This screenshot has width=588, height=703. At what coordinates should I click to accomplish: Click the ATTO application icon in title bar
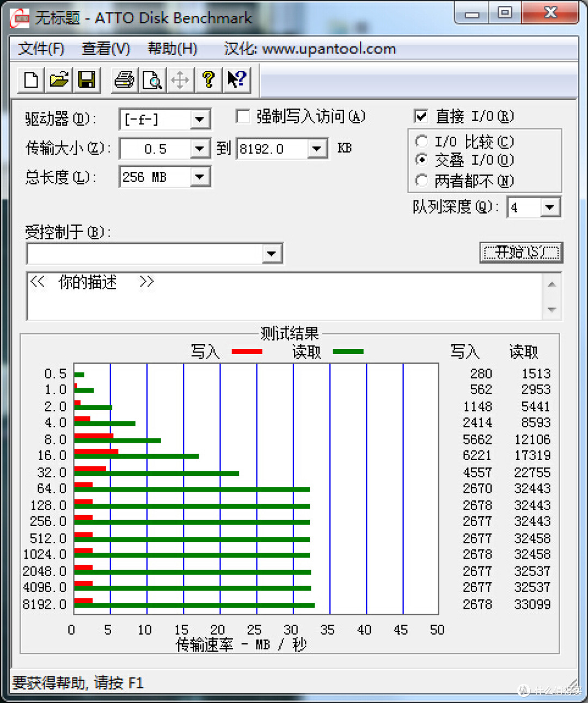click(x=20, y=18)
